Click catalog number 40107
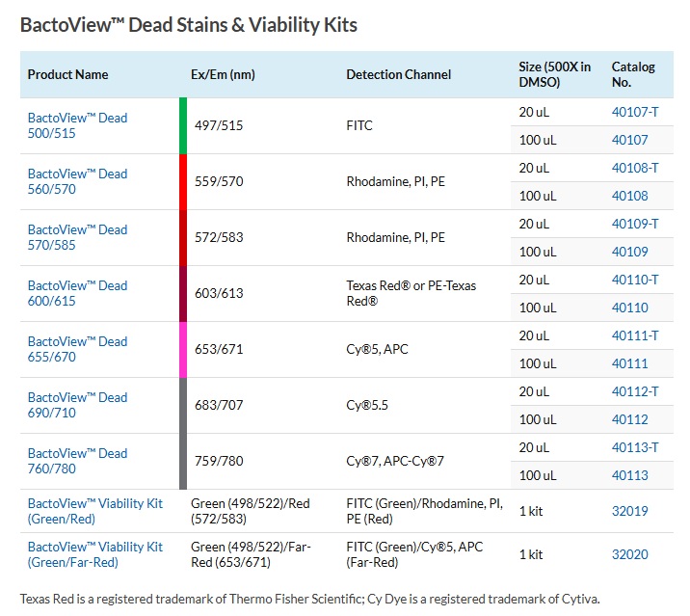Image resolution: width=690 pixels, height=616 pixels. pyautogui.click(x=629, y=140)
